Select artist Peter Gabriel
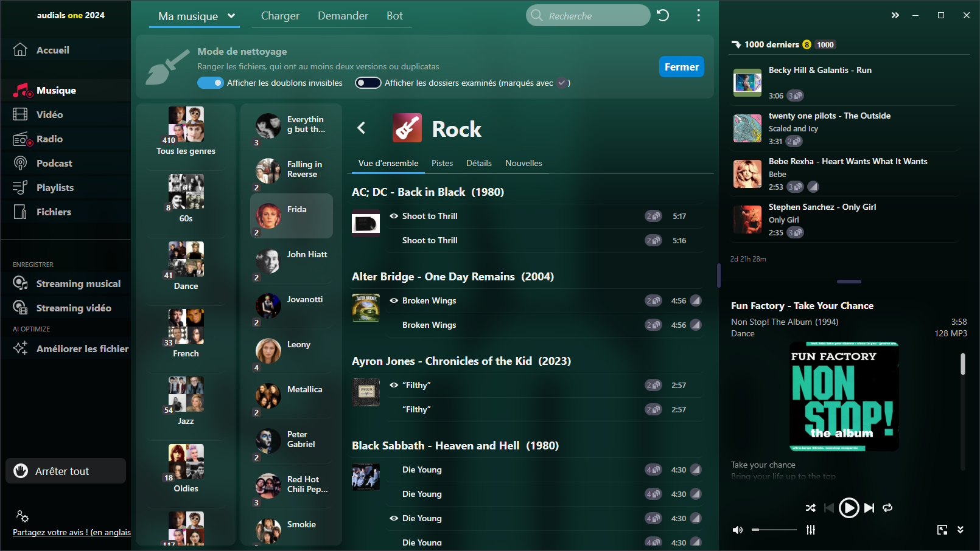Viewport: 980px width, 551px height. pos(292,441)
